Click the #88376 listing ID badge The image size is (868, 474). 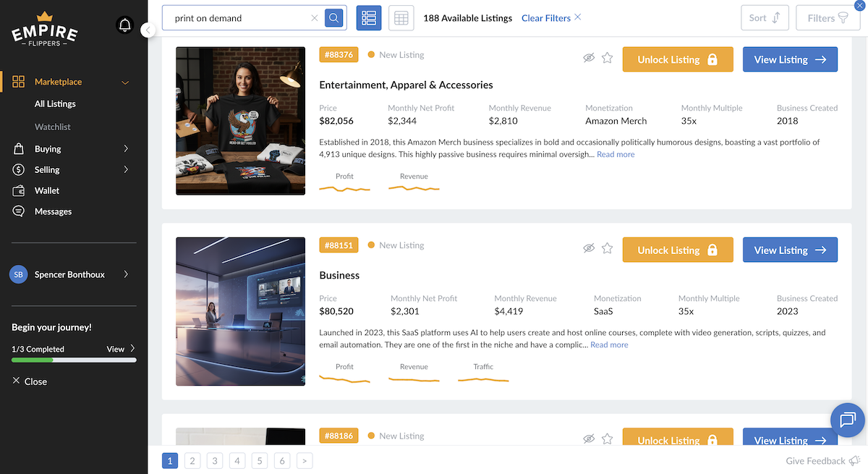click(x=339, y=55)
